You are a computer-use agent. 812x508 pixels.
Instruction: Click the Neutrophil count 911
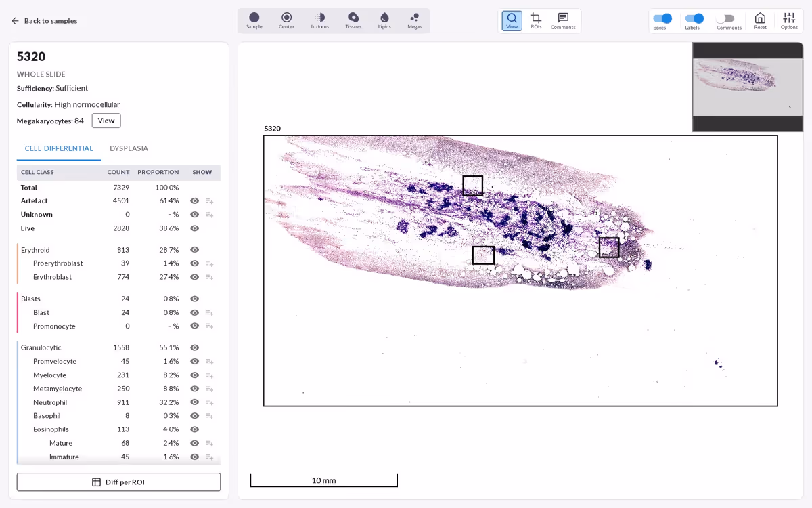click(123, 402)
